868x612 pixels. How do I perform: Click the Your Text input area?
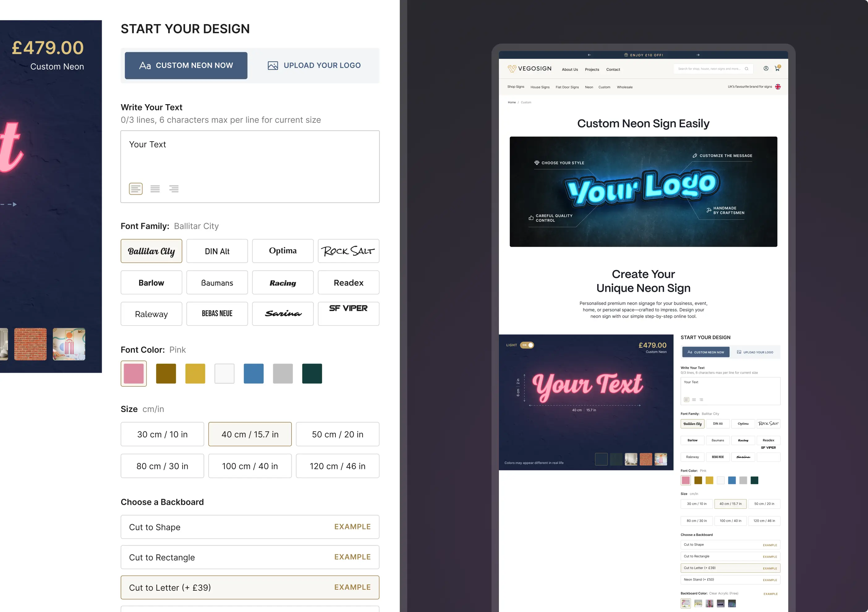pos(249,159)
